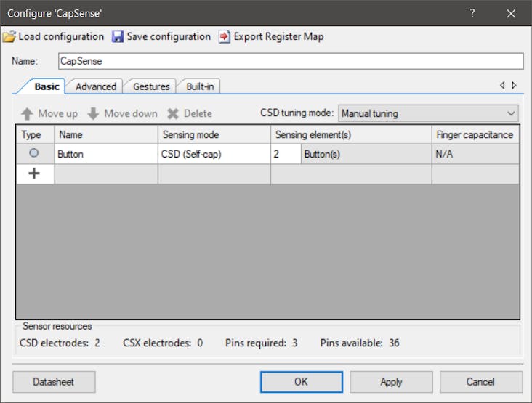The height and width of the screenshot is (403, 532).
Task: Open the CSD tuning mode dropdown
Action: tap(428, 113)
